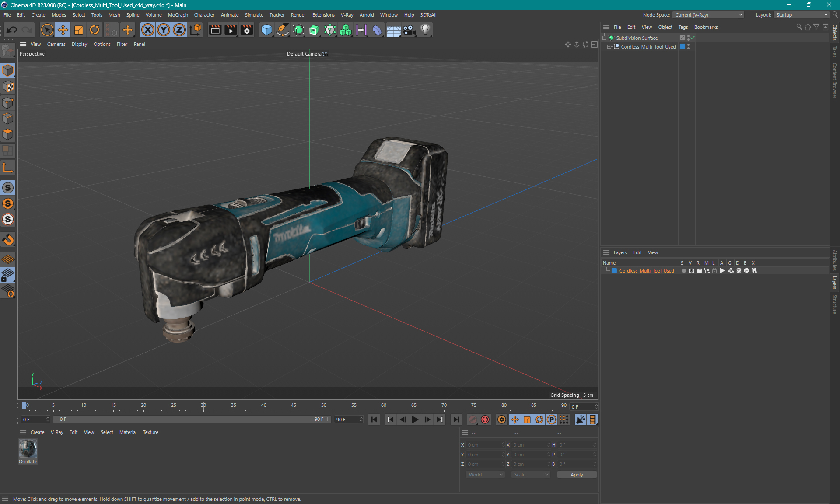The image size is (840, 504).
Task: Open Edit Render Settings icon
Action: tap(247, 30)
